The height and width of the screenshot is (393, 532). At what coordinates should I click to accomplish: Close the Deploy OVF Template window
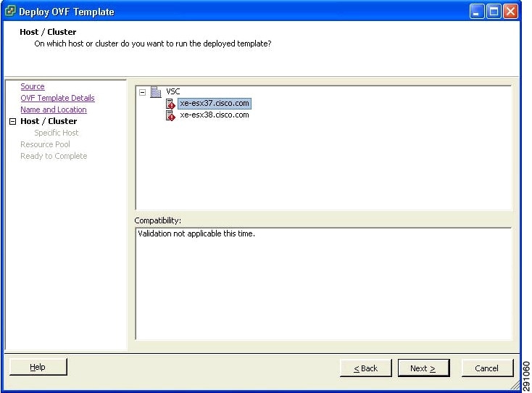click(x=511, y=12)
